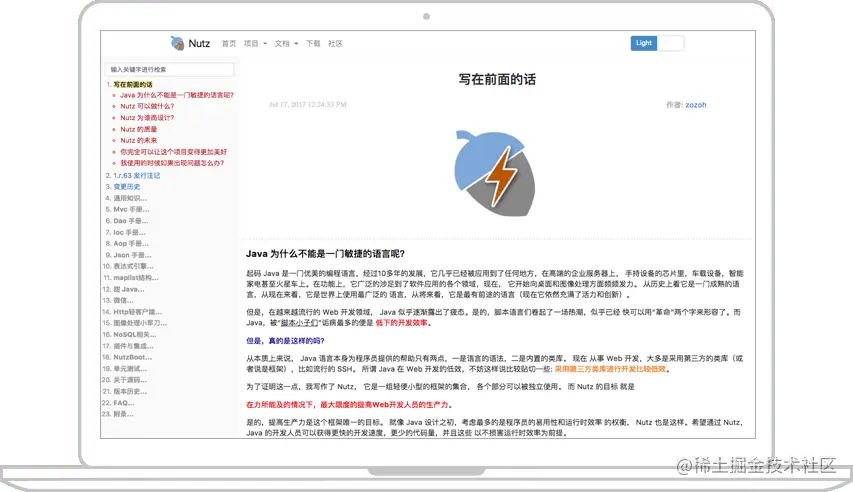Expand Json 手册... sidebar section
Viewport: 853px width, 492px height.
(x=132, y=255)
